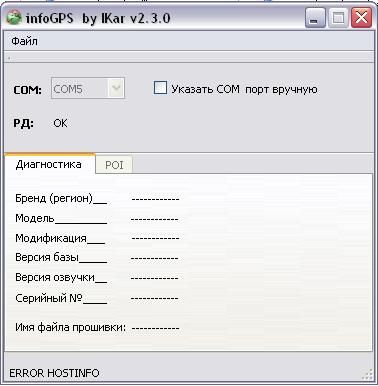378x386 pixels.
Task: Minimize the infoGPS window
Action: [x=315, y=18]
